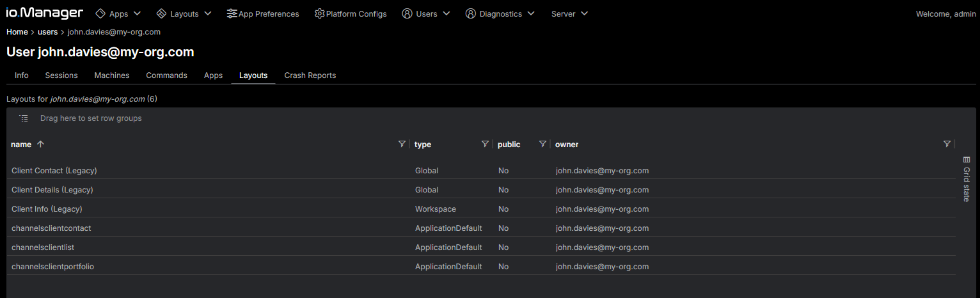The width and height of the screenshot is (980, 298).
Task: Click the Grid state panel icon
Action: pos(967,160)
